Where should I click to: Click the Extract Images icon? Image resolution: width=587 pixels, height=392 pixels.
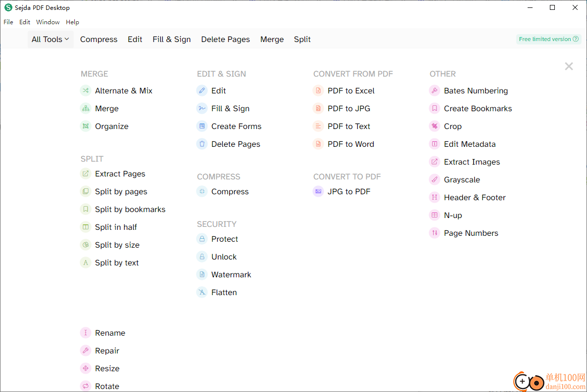(x=435, y=162)
